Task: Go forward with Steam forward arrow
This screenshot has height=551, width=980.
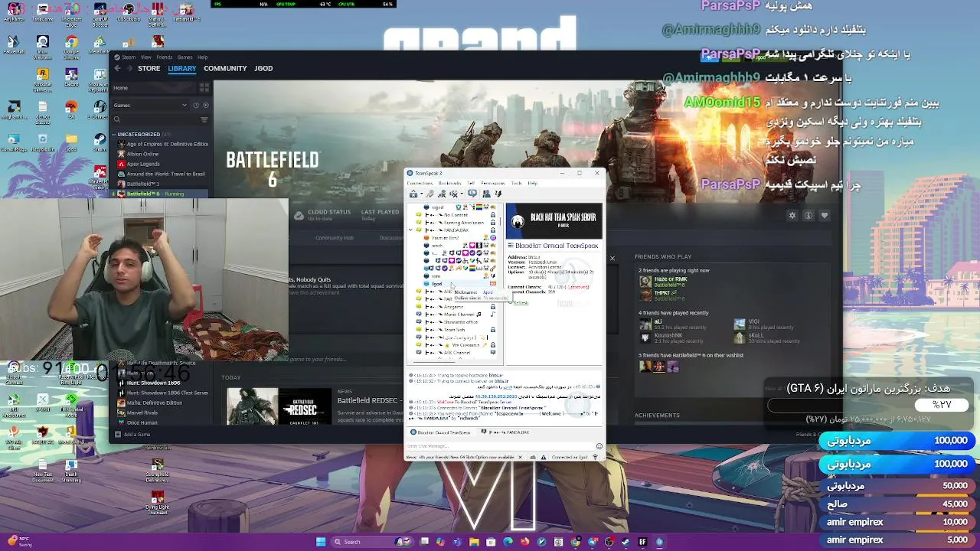Action: (x=129, y=68)
